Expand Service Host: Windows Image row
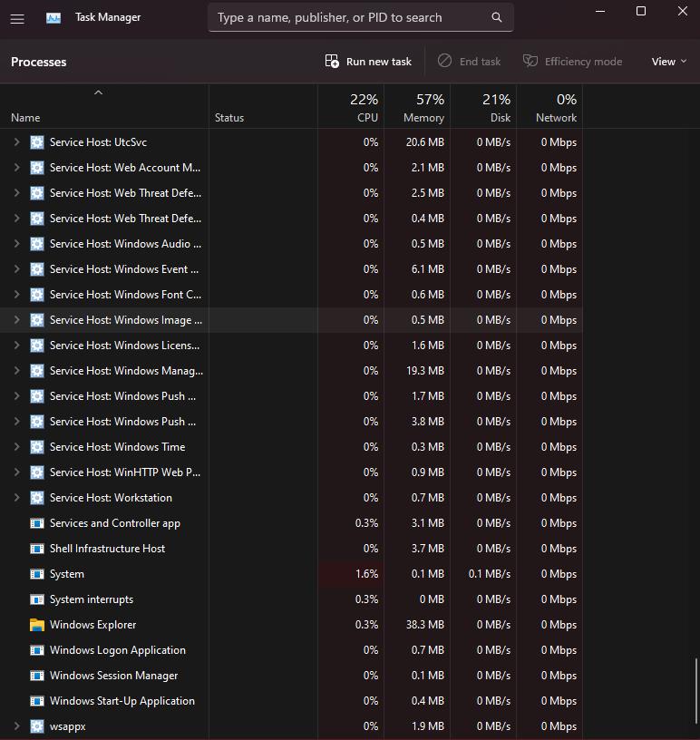700x740 pixels. tap(17, 319)
